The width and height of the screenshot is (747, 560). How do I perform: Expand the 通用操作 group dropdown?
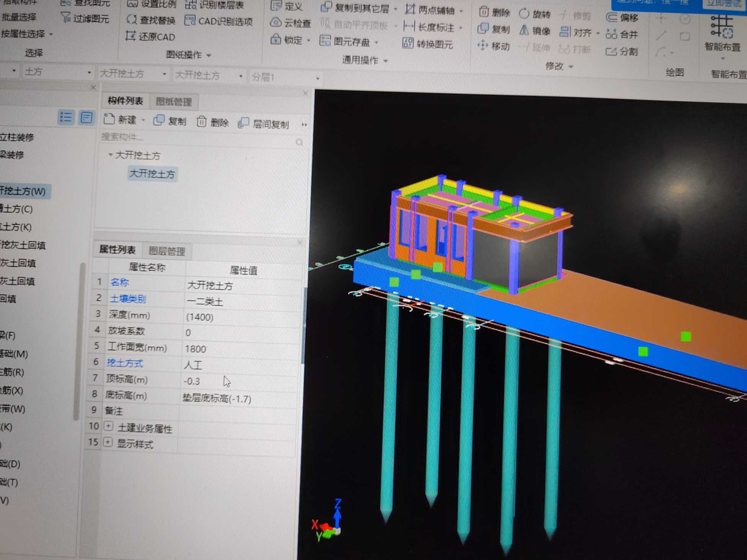386,61
